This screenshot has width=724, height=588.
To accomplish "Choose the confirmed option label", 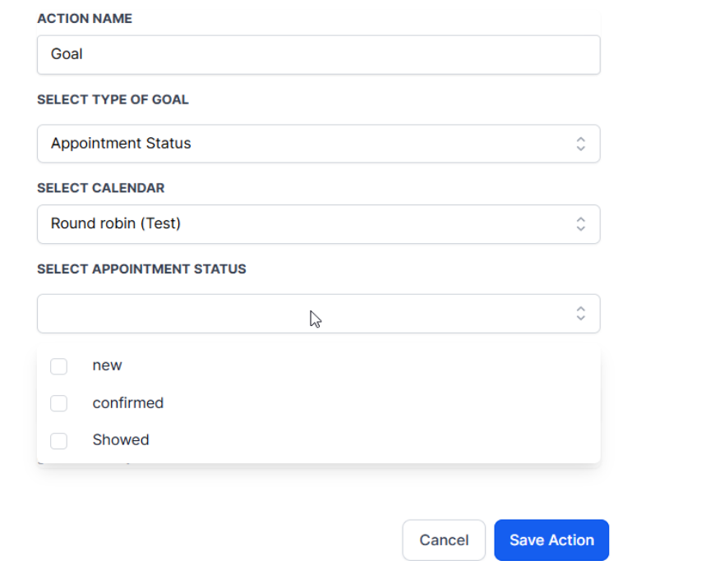I will pyautogui.click(x=127, y=403).
